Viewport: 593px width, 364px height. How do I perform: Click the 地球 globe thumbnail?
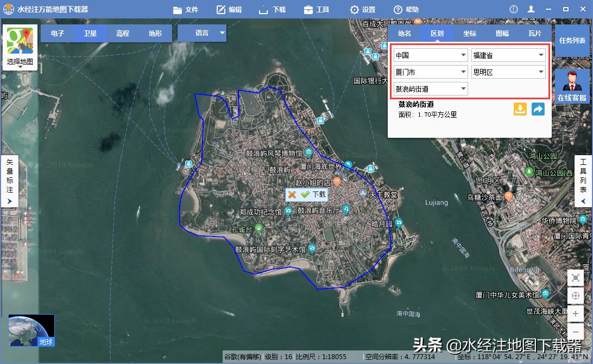[31, 329]
